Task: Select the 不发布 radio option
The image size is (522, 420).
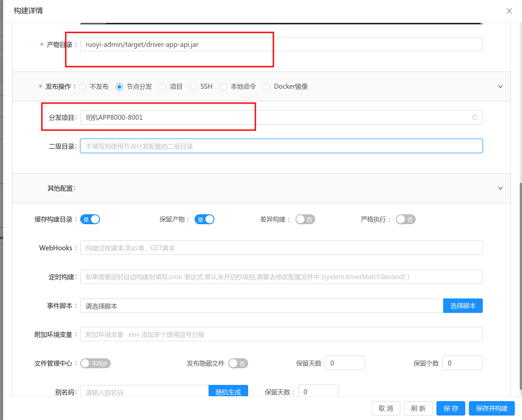Action: click(x=83, y=87)
